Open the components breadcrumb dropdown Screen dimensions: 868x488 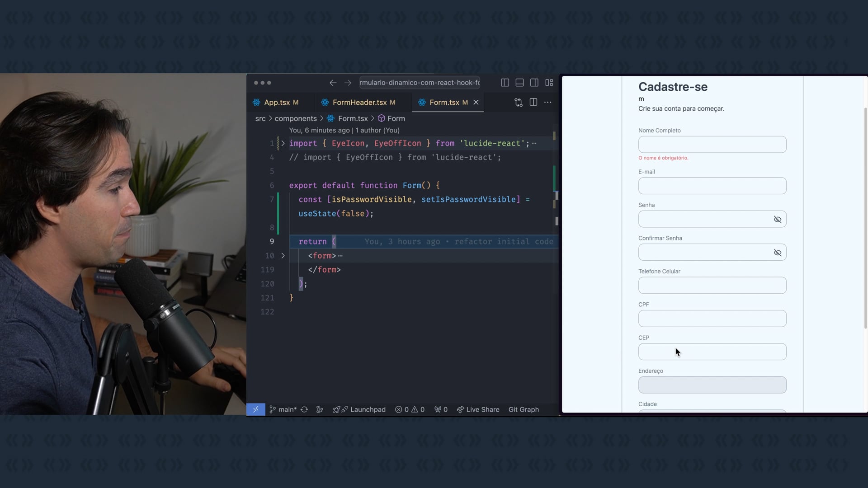click(295, 118)
